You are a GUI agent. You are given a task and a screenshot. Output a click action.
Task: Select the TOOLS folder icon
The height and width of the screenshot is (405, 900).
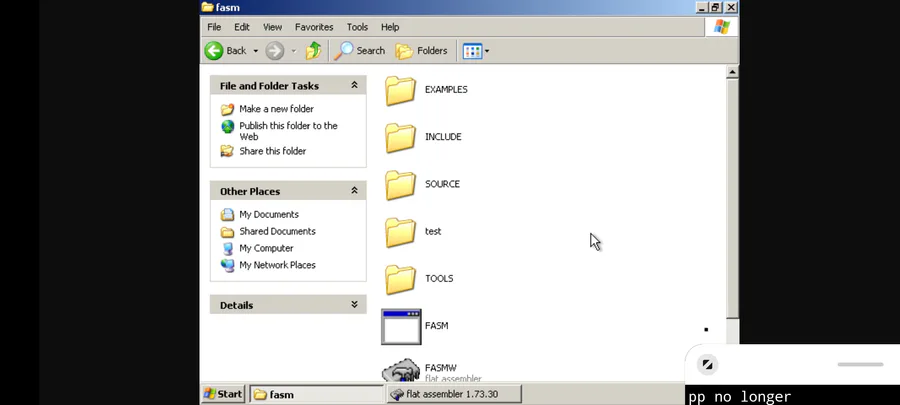tap(400, 279)
